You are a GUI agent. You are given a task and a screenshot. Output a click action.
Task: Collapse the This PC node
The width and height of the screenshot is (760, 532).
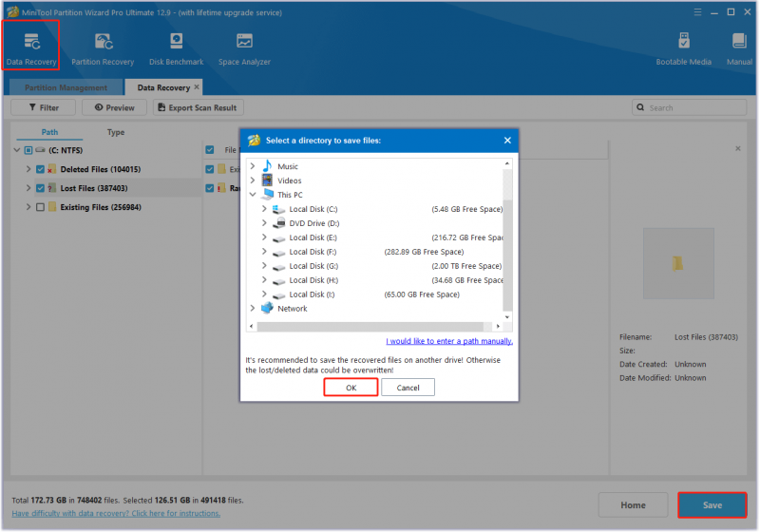click(253, 195)
